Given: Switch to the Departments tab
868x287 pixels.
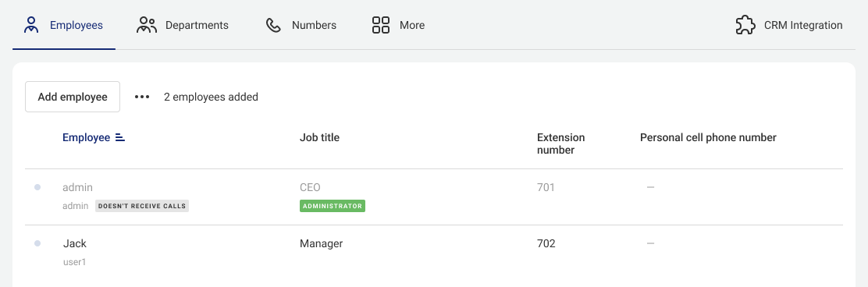Looking at the screenshot, I should pyautogui.click(x=182, y=25).
